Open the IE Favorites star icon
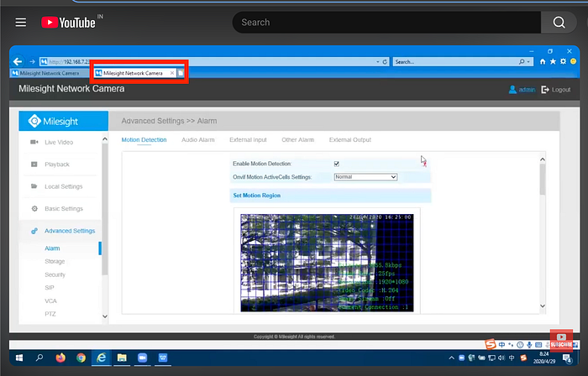Image resolution: width=588 pixels, height=376 pixels. tap(553, 61)
